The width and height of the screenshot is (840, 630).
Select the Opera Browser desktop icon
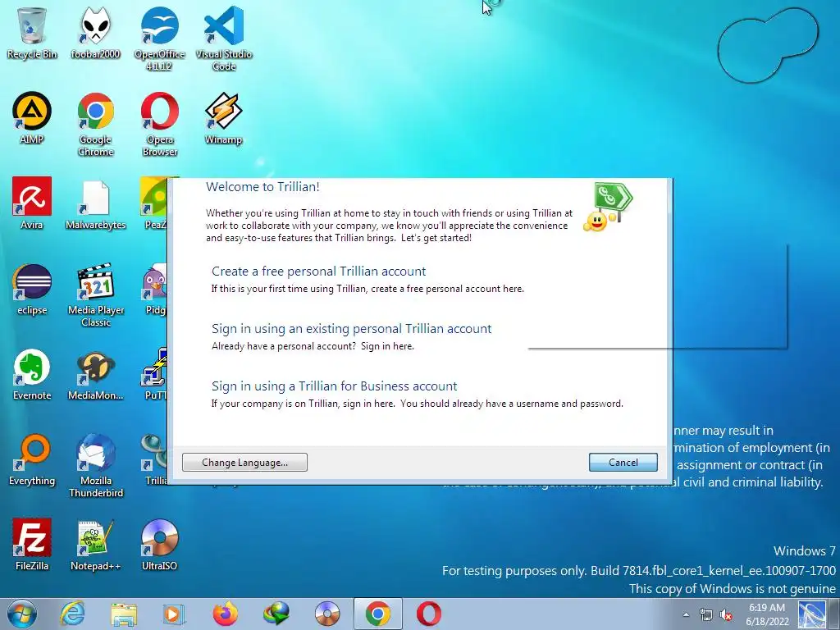tap(160, 125)
